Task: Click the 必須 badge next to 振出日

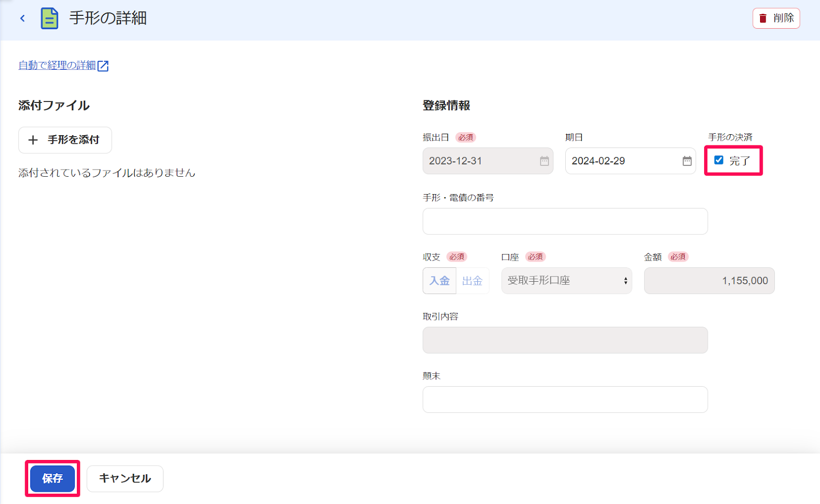Action: (466, 137)
